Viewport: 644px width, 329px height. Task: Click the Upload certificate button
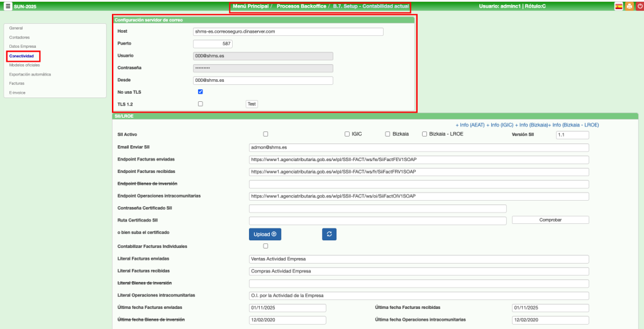coord(265,234)
